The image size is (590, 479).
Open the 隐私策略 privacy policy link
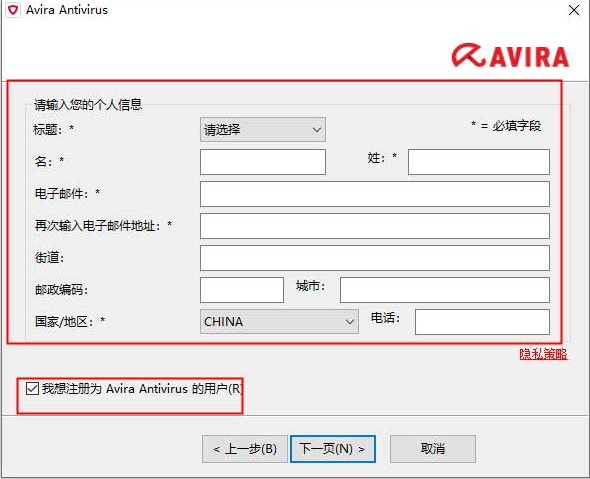point(543,354)
